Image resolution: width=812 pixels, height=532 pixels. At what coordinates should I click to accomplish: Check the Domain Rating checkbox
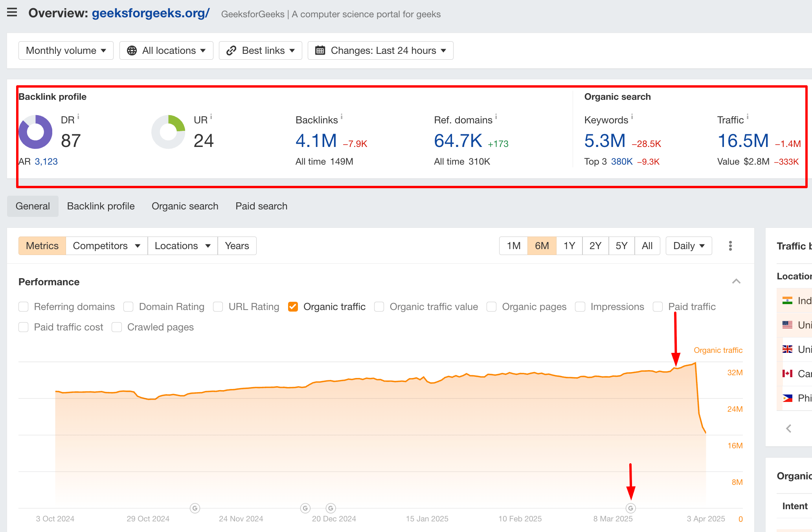[129, 306]
